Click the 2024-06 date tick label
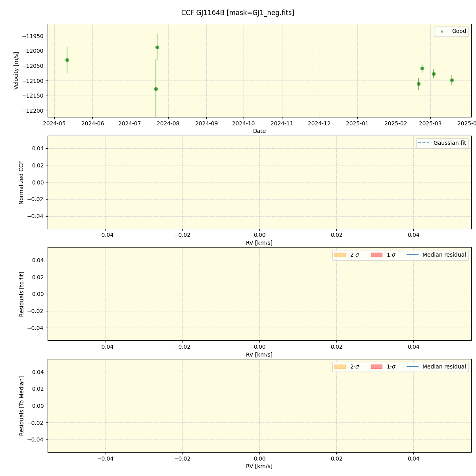This screenshot has width=476, height=476. pos(92,123)
